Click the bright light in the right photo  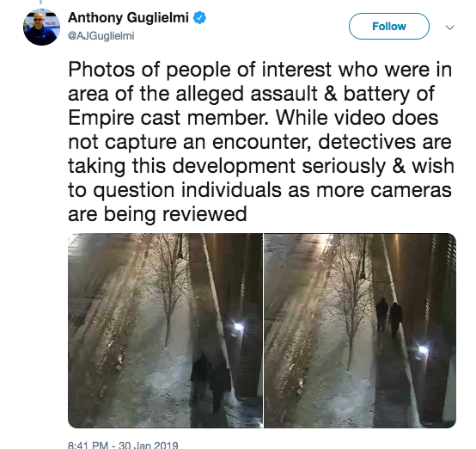pyautogui.click(x=423, y=349)
